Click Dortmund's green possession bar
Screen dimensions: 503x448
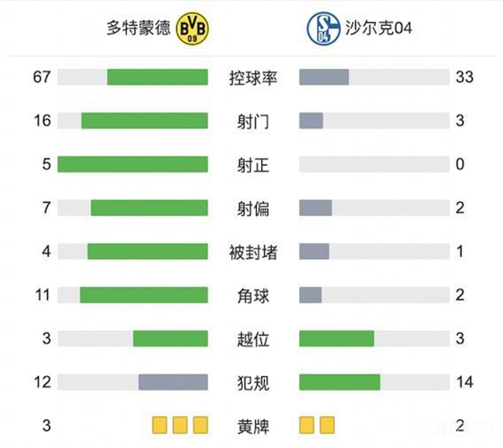tap(157, 77)
